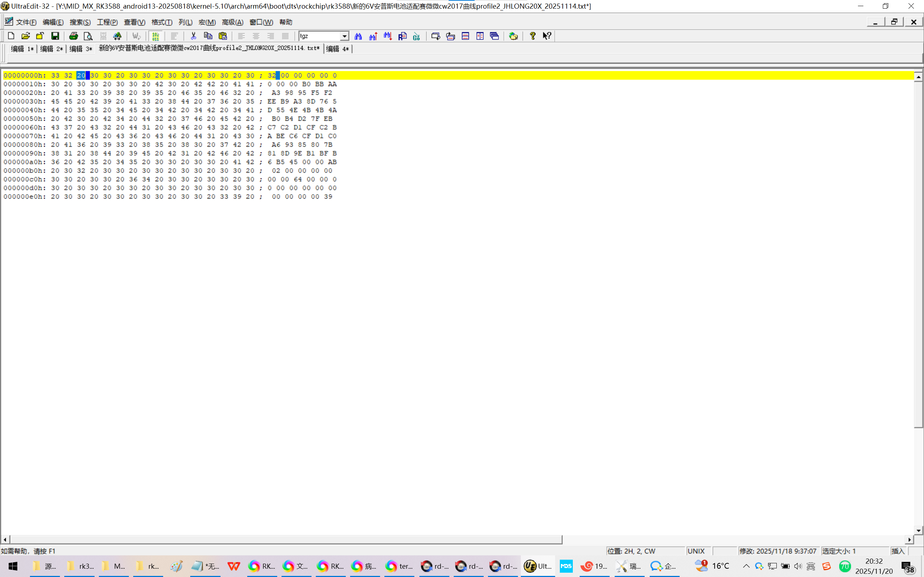Expand the system tray hidden icons chevron
Viewport: 924px width, 577px height.
[x=746, y=565]
